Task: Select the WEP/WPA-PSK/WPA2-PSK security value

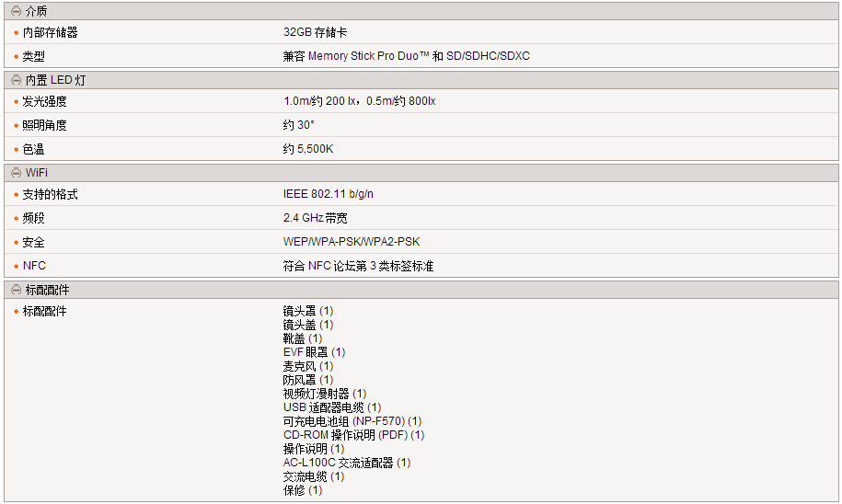Action: coord(352,242)
